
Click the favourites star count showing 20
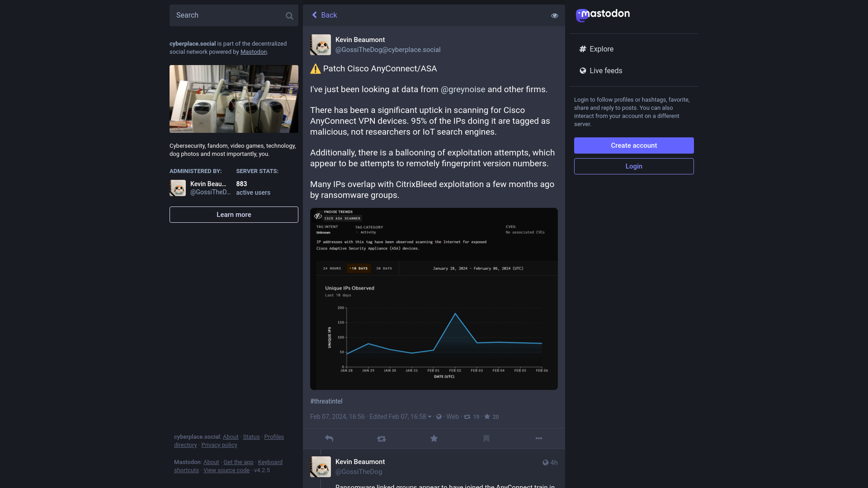(x=491, y=417)
